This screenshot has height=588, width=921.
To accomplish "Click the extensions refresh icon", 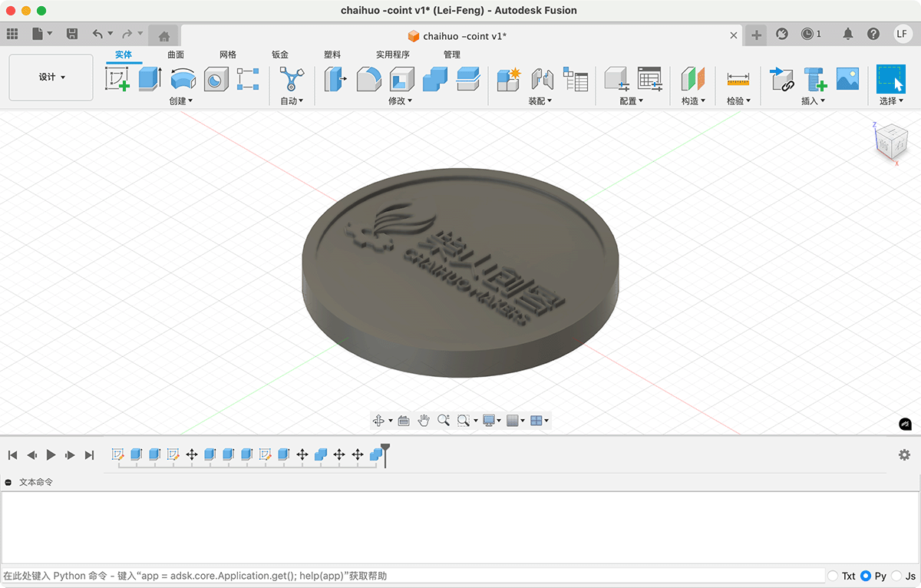I will pos(782,34).
